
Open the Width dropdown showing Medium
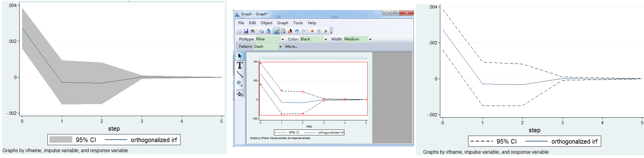pos(370,39)
